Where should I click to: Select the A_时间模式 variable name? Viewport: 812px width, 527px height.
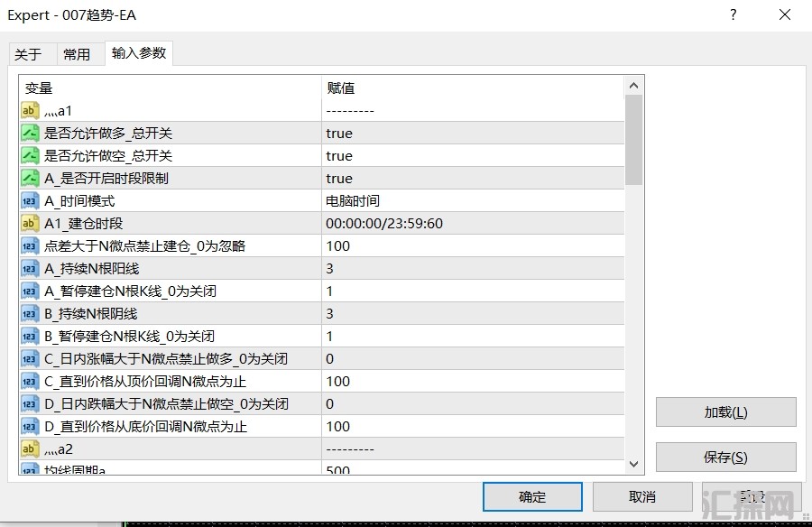click(79, 200)
